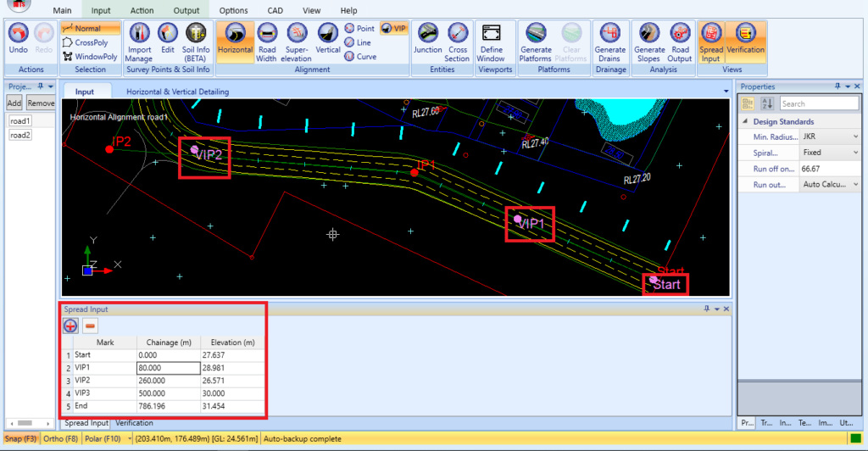Click categorized view icon in Properties
The height and width of the screenshot is (451, 868).
748,103
